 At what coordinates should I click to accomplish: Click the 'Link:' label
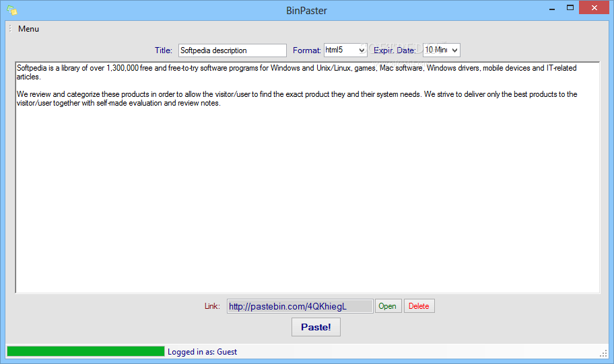point(212,306)
